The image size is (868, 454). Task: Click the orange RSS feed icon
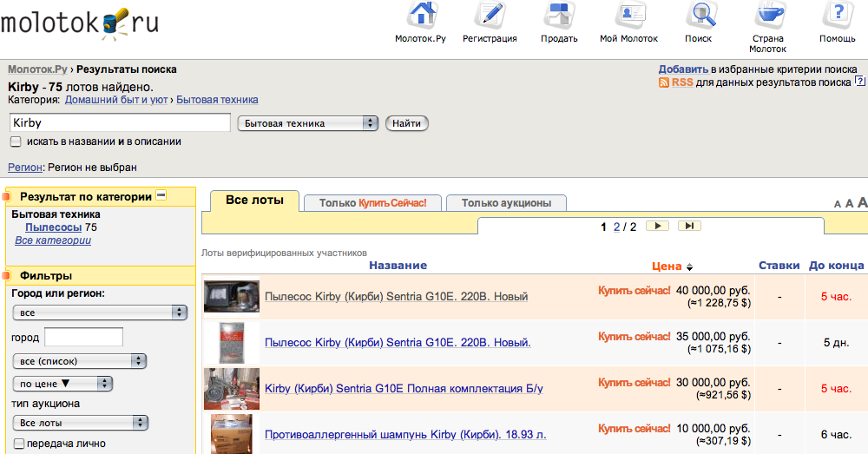pos(664,82)
